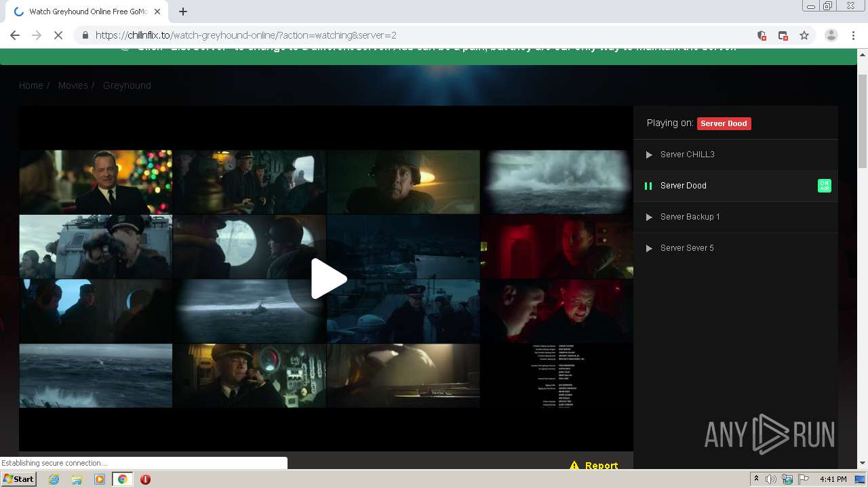Switch to Server Backup 1

pos(735,217)
